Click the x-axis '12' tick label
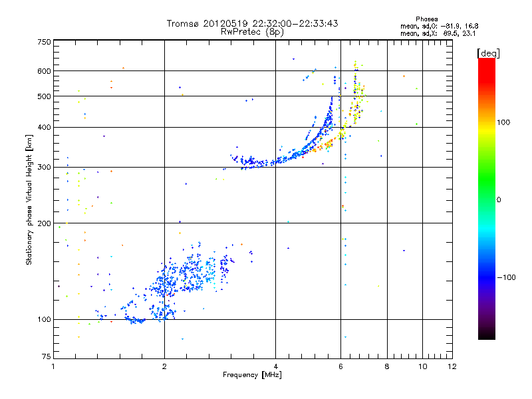This screenshot has height=399, width=532. pyautogui.click(x=452, y=366)
